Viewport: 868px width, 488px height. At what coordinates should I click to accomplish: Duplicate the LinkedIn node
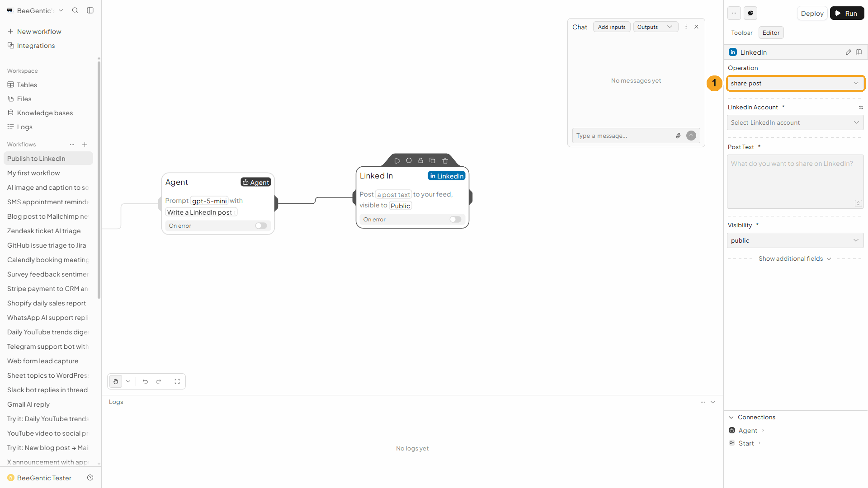(432, 160)
